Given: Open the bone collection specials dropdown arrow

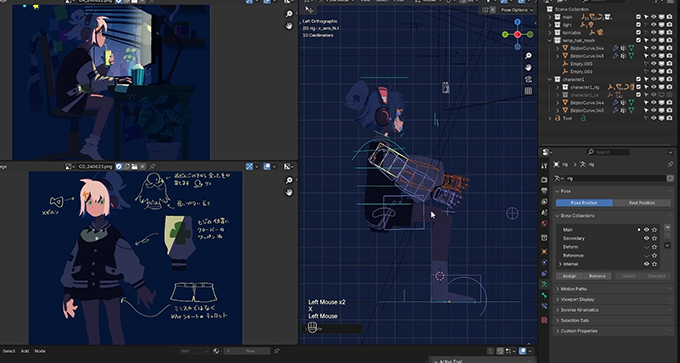Looking at the screenshot, I should click(668, 245).
